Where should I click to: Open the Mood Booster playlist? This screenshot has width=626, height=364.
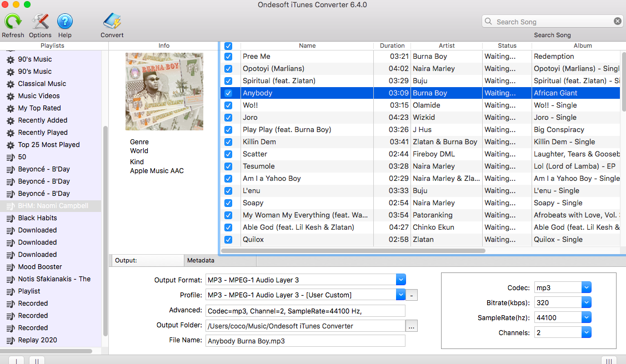click(40, 267)
